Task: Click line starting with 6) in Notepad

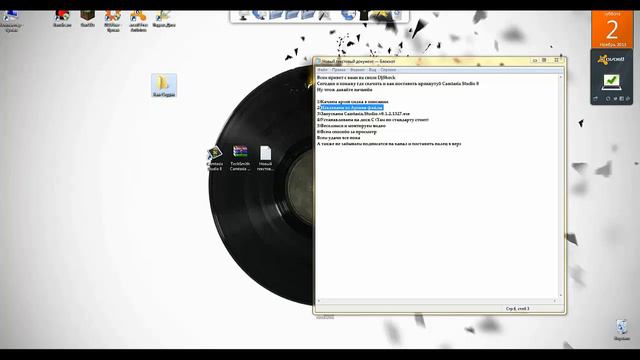Action: click(x=347, y=132)
